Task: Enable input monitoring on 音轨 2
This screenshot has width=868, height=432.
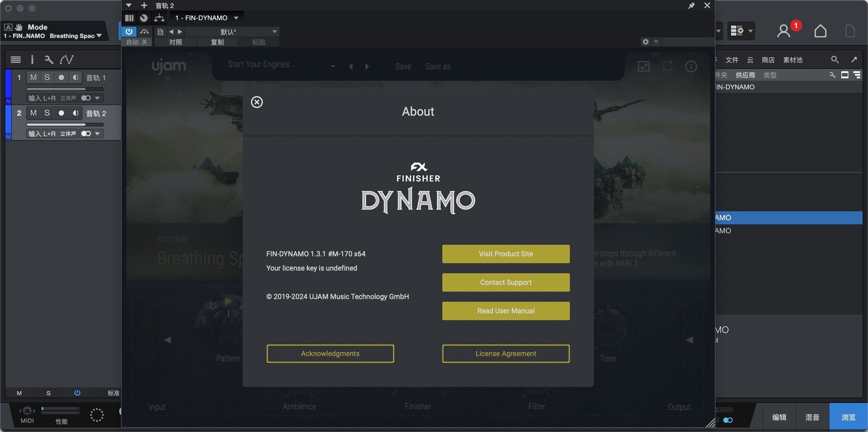Action: [75, 113]
